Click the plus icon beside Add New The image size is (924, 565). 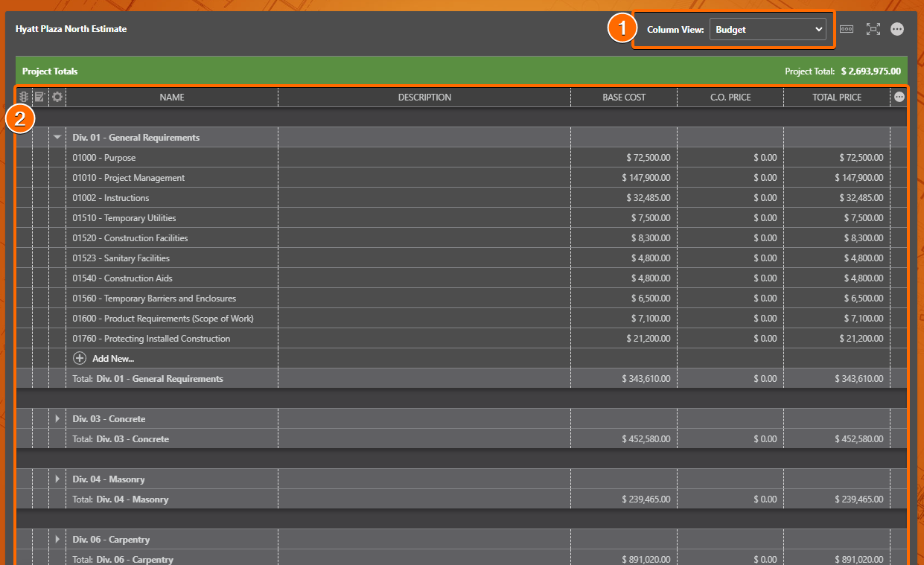79,358
